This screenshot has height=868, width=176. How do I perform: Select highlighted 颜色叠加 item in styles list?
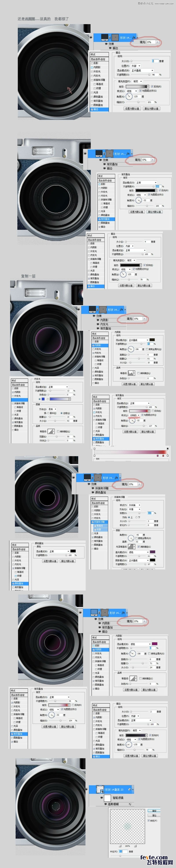[20, 583]
